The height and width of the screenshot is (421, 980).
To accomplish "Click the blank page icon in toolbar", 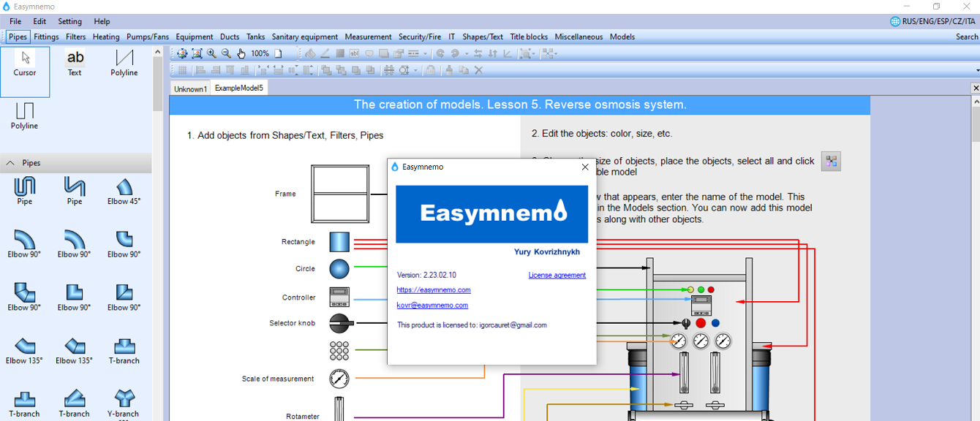I will coord(278,53).
